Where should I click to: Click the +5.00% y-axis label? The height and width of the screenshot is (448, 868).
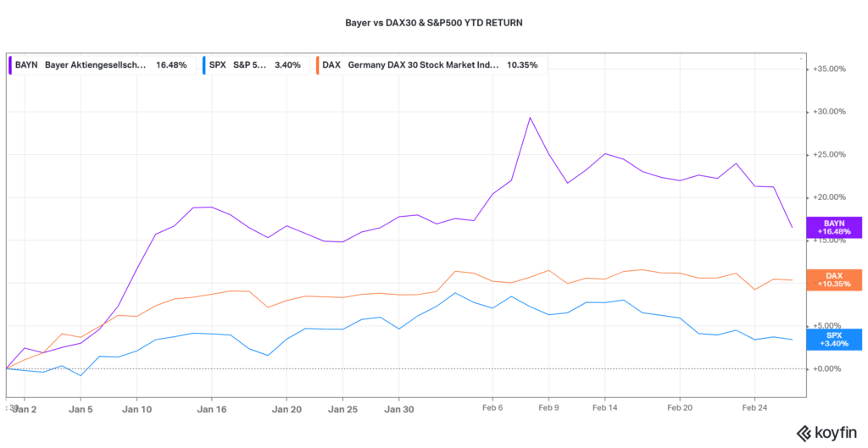click(x=829, y=326)
